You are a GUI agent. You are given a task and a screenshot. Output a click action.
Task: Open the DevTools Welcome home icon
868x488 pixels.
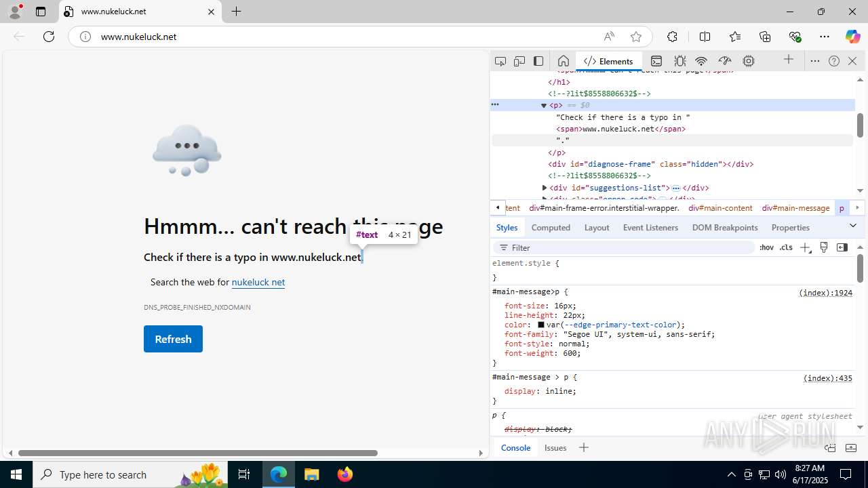point(563,61)
